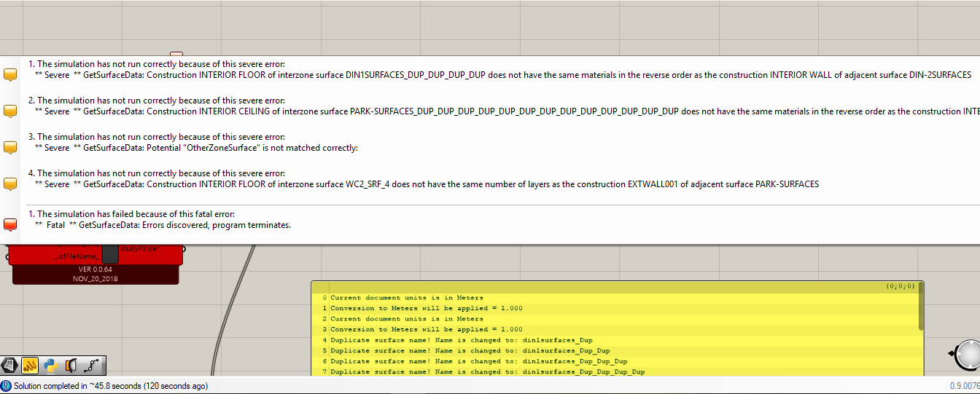Click 'Solution completed in ~45.8 seconds' status text
Viewport: 980px width, 394px height.
click(111, 386)
